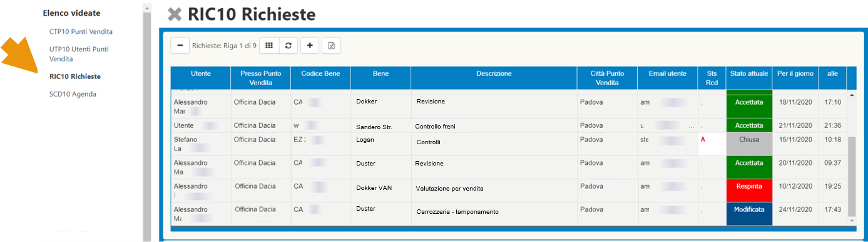Sort by the Codice Bene column header
The width and height of the screenshot is (868, 242).
[x=321, y=78]
